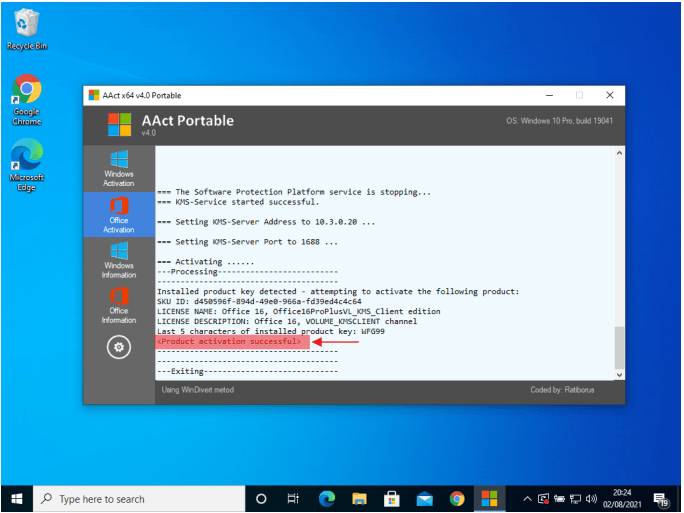
Task: Open the Mail app from the taskbar
Action: [x=424, y=499]
